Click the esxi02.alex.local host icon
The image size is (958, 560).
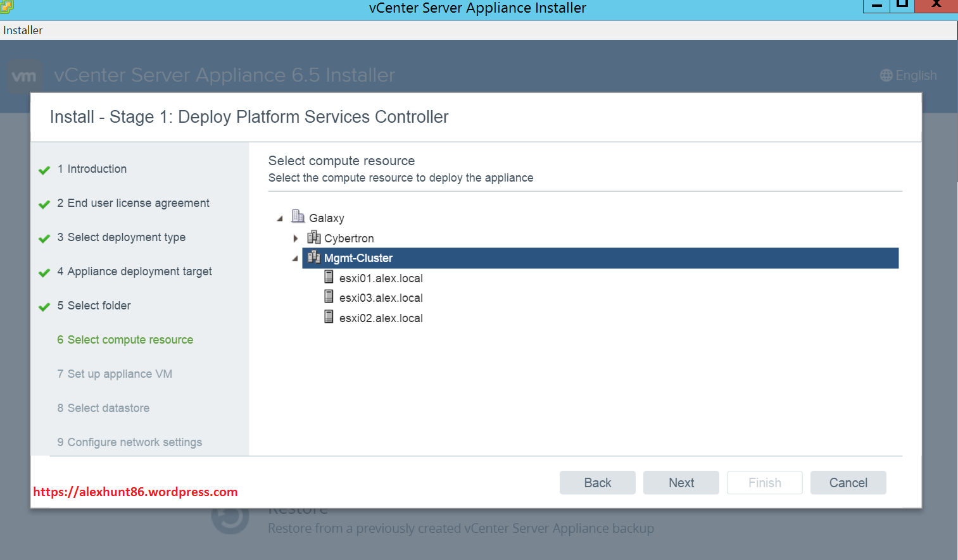[329, 317]
